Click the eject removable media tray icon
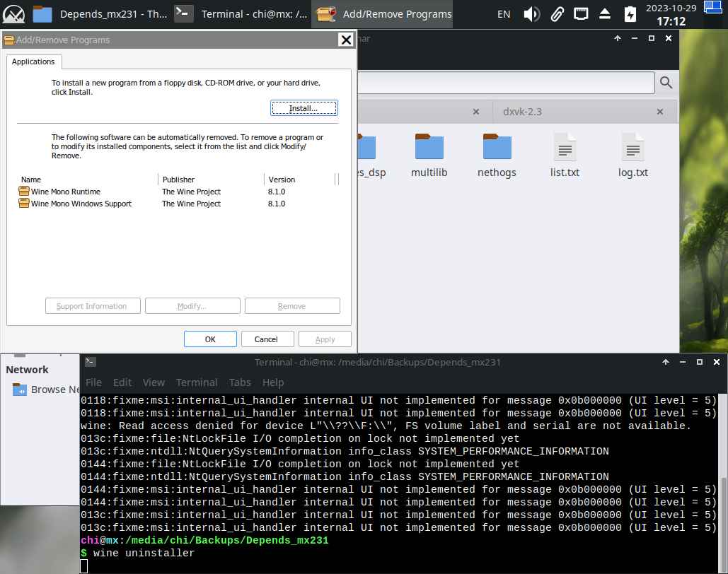The width and height of the screenshot is (728, 574). coord(605,14)
